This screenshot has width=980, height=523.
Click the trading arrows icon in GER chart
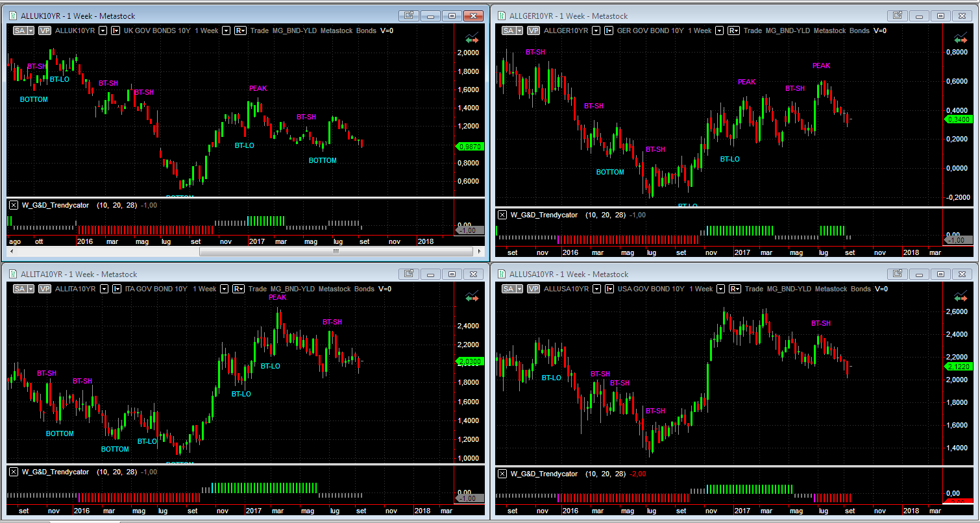[x=961, y=38]
